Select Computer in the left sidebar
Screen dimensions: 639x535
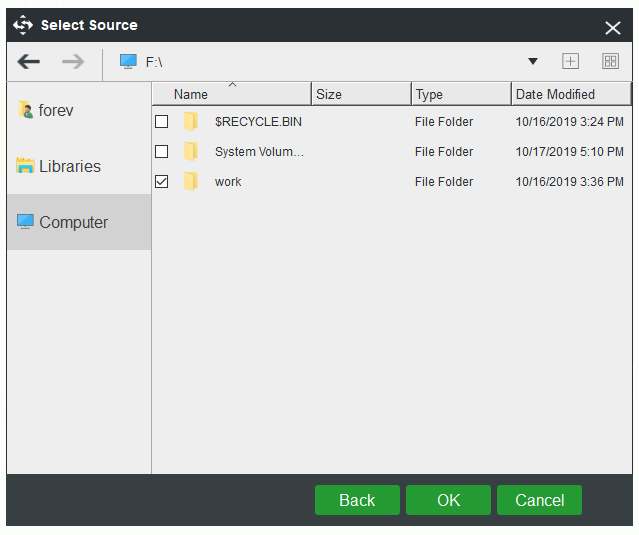coord(72,222)
